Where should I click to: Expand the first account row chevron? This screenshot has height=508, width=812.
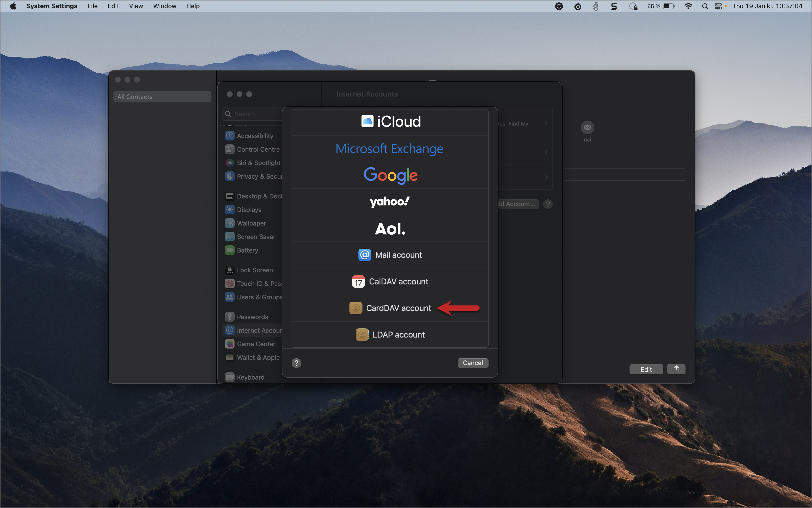[546, 123]
